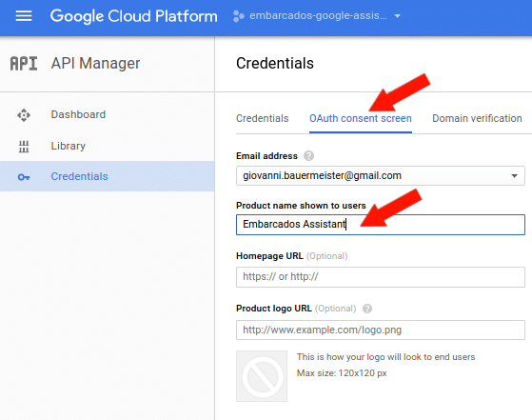Click the Email address label

pyautogui.click(x=266, y=156)
